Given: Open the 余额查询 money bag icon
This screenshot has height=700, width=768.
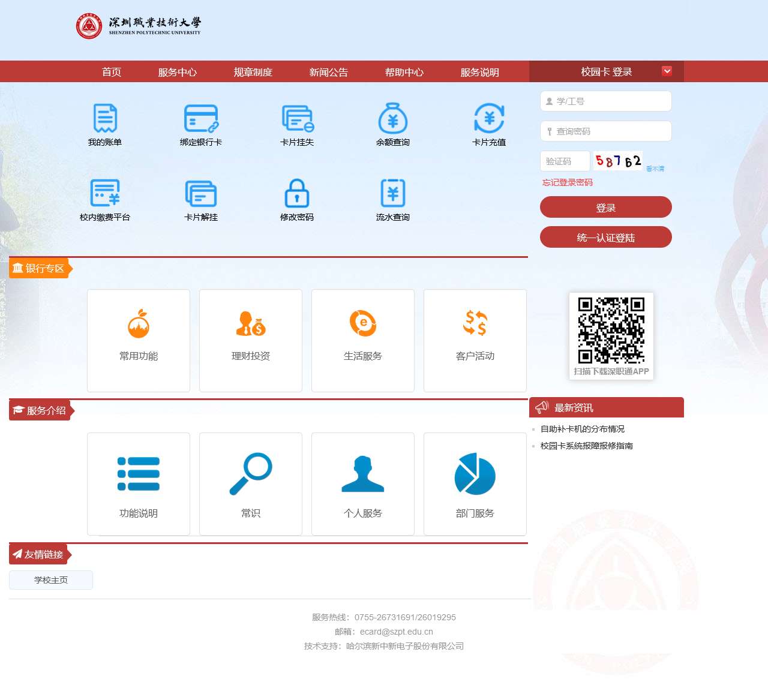Looking at the screenshot, I should 393,118.
